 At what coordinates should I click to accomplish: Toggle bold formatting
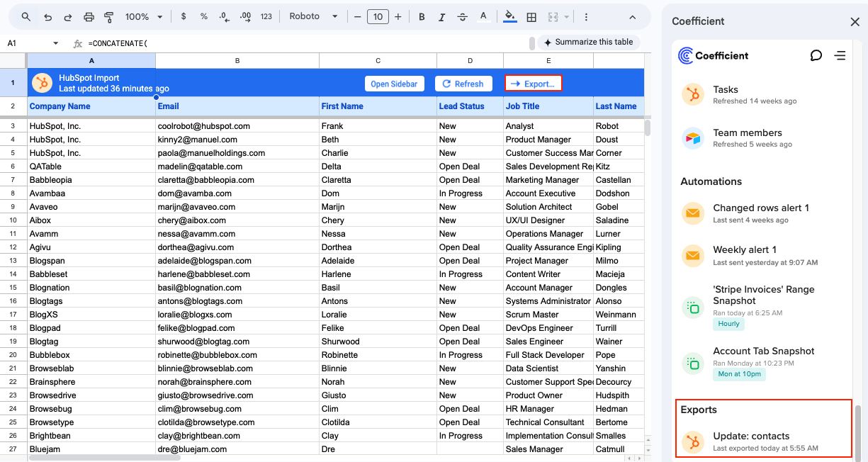coord(422,17)
